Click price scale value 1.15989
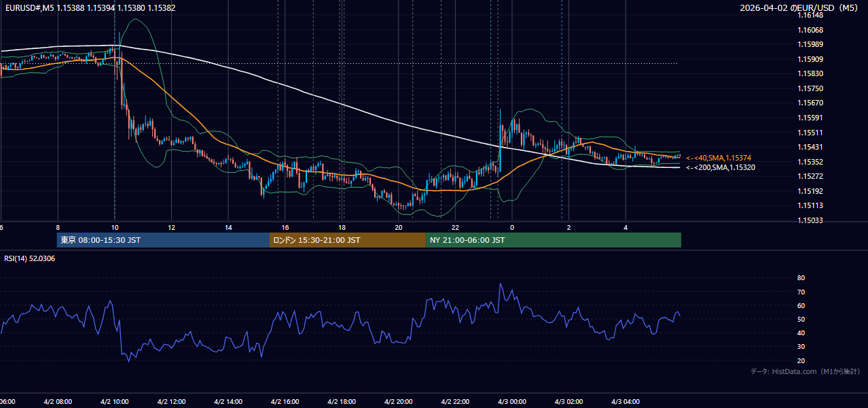This screenshot has width=868, height=408. 810,44
